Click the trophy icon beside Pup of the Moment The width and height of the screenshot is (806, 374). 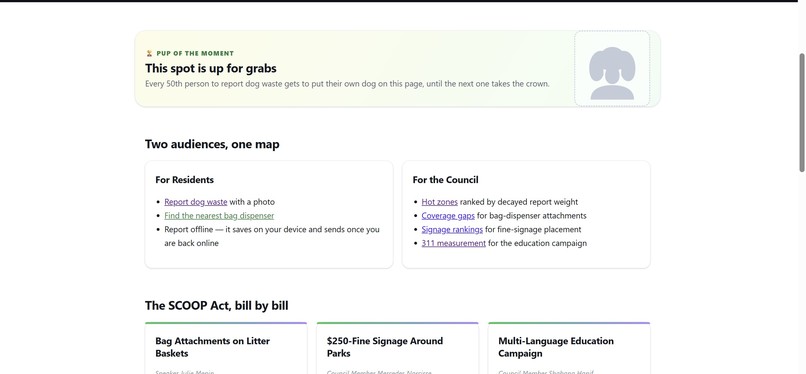coord(149,53)
